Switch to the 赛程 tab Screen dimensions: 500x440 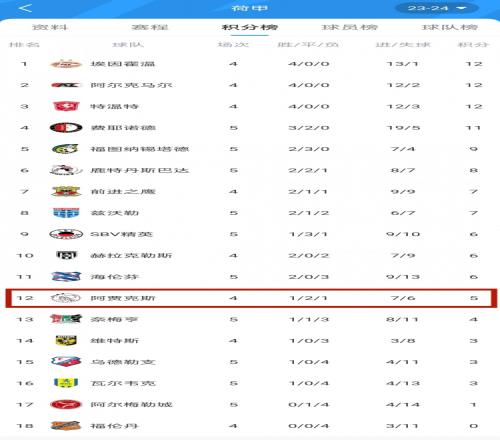pyautogui.click(x=150, y=27)
